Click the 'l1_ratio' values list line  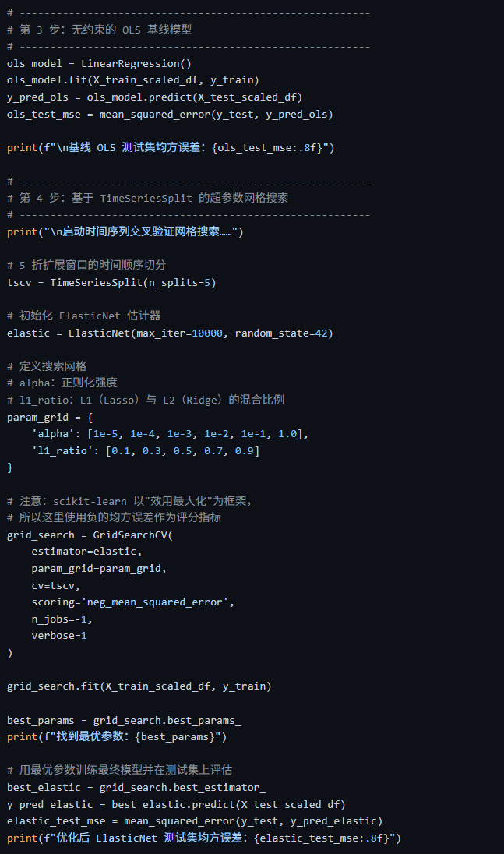point(146,451)
